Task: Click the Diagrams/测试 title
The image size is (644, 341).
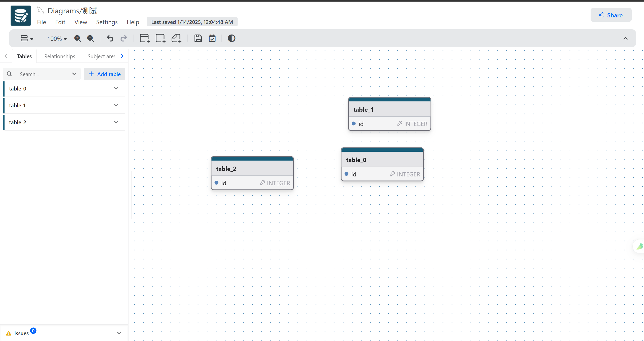Action: pos(73,11)
